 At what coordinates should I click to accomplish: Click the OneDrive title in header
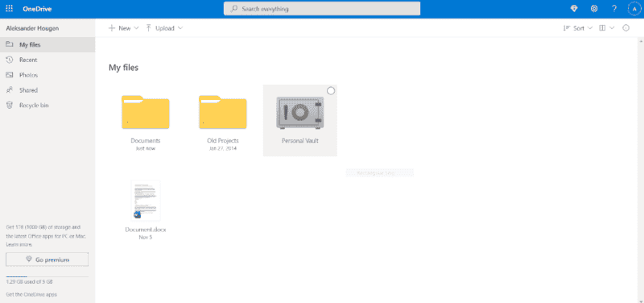[x=37, y=9]
